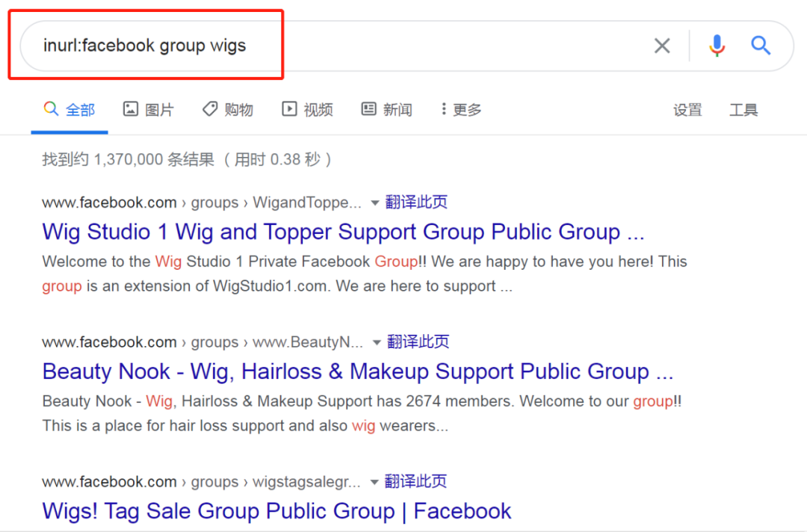The width and height of the screenshot is (807, 532).
Task: Start a voice search with the microphone icon
Action: 717,46
